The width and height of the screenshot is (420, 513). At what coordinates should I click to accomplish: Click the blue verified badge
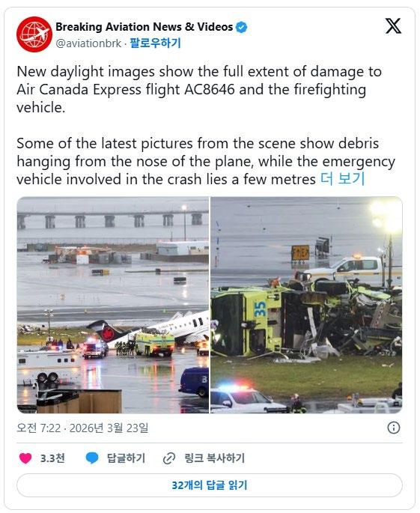click(x=242, y=27)
